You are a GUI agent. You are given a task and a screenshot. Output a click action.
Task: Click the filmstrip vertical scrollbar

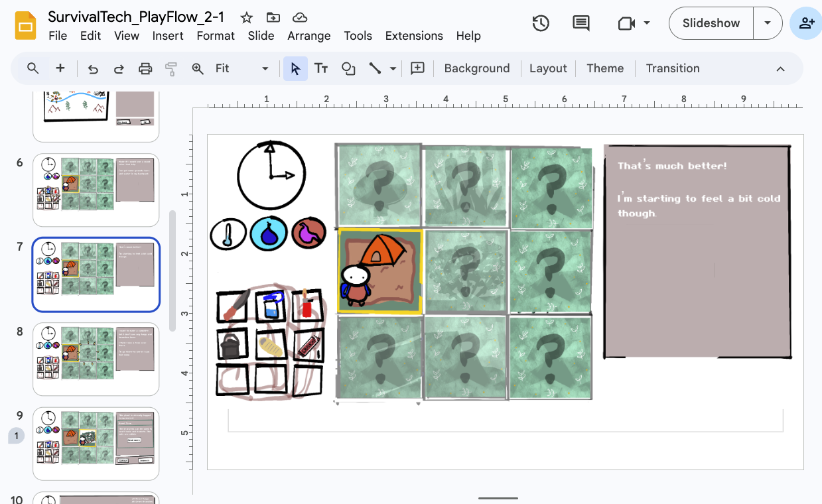(172, 271)
